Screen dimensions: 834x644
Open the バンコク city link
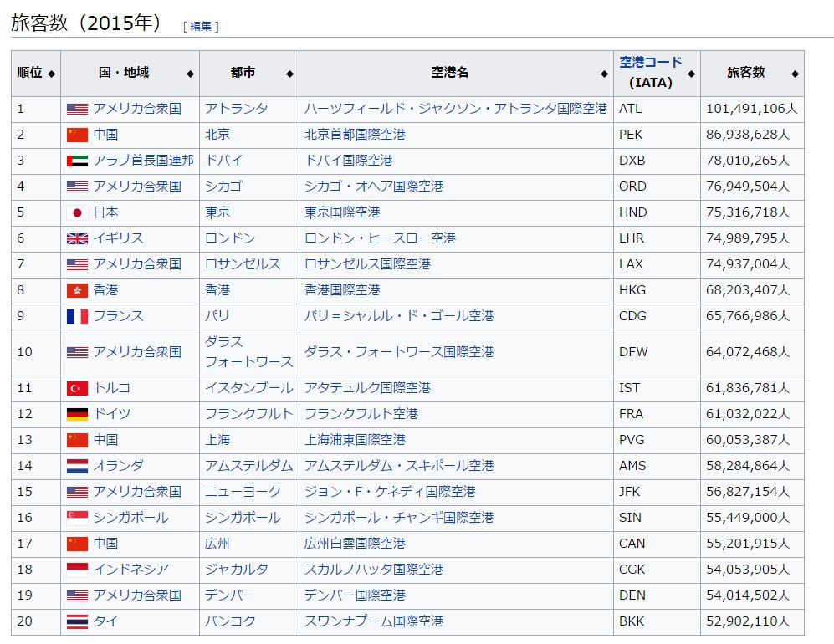230,621
